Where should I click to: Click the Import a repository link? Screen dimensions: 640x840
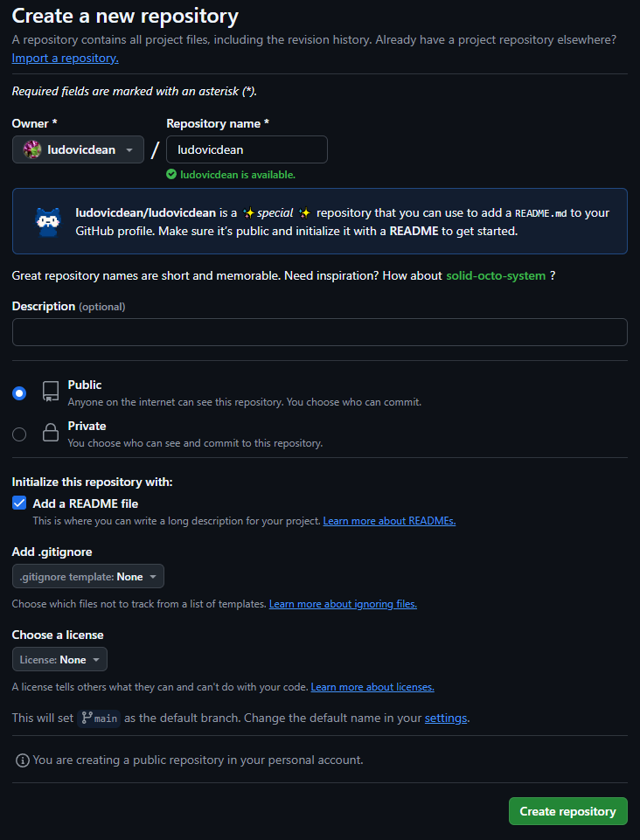coord(66,58)
